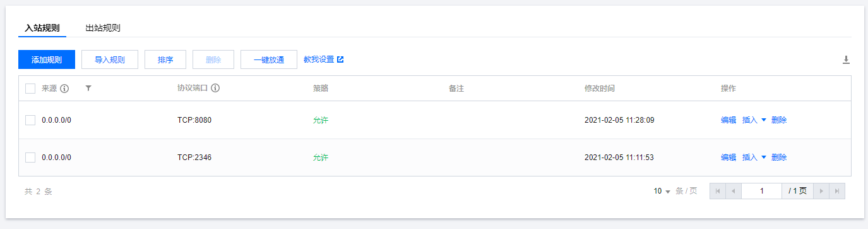
Task: Expand the 插入 dropdown for the TCP:8080 rule
Action: 754,120
